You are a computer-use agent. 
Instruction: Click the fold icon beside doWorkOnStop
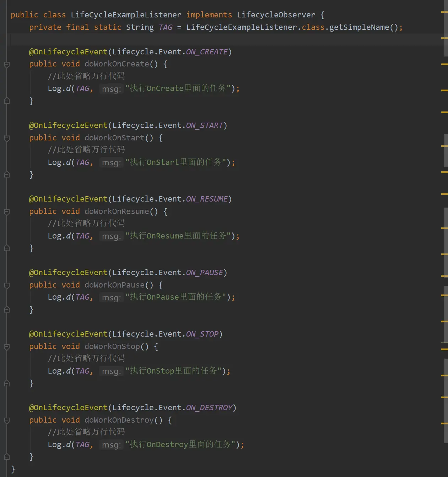(7, 347)
